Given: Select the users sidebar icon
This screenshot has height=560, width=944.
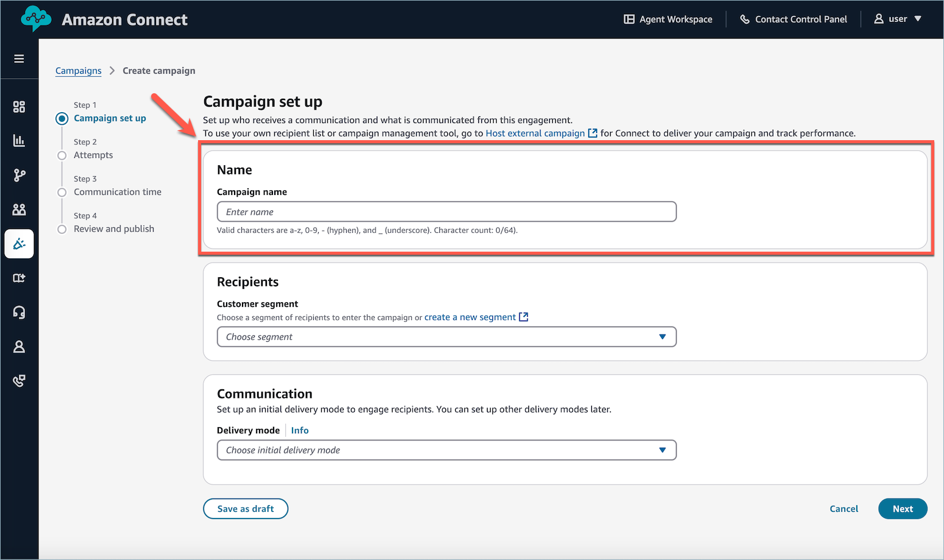Looking at the screenshot, I should (x=20, y=209).
